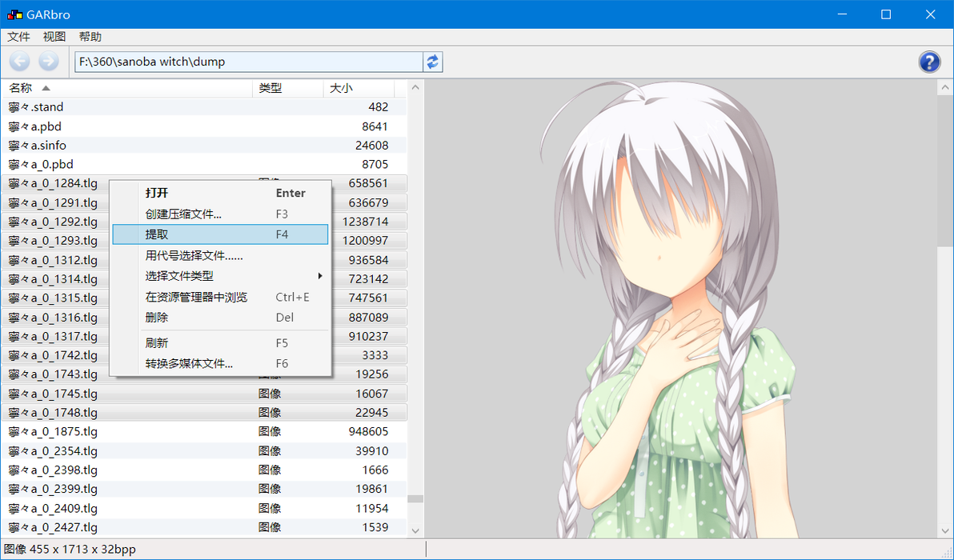Expand the 选择文件类型 submenu

pyautogui.click(x=220, y=276)
